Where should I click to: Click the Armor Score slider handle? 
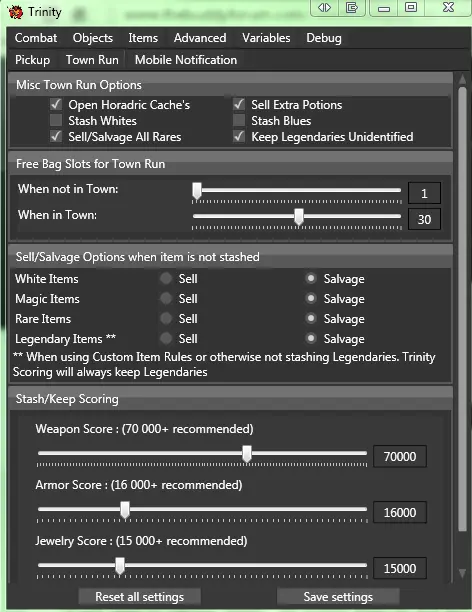pyautogui.click(x=125, y=510)
